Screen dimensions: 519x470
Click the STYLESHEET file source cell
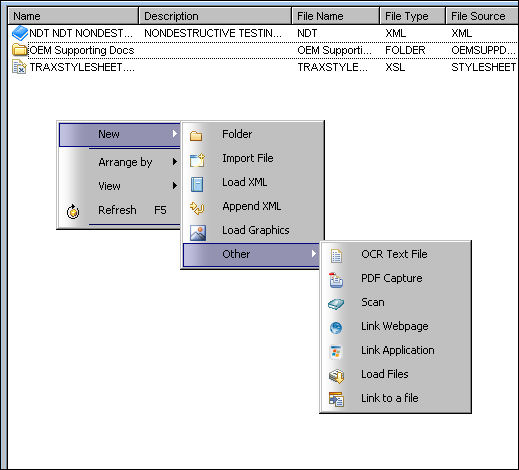click(484, 67)
